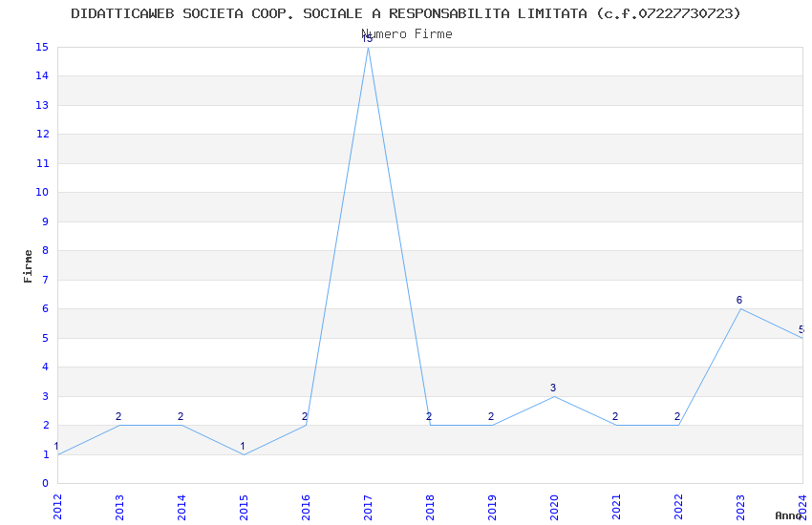Click x-axis year label 2023
The height and width of the screenshot is (525, 812).
[x=741, y=507]
